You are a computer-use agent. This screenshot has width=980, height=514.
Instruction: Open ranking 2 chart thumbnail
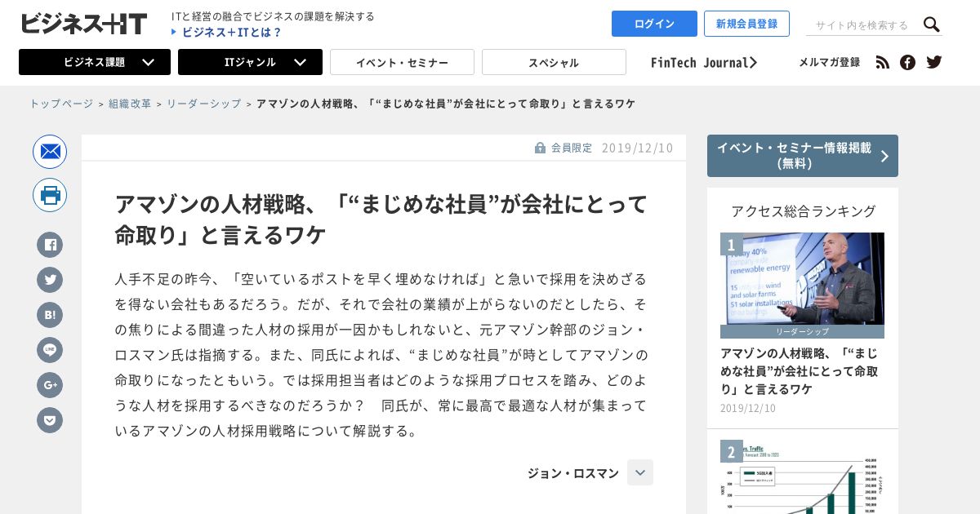[x=802, y=477]
